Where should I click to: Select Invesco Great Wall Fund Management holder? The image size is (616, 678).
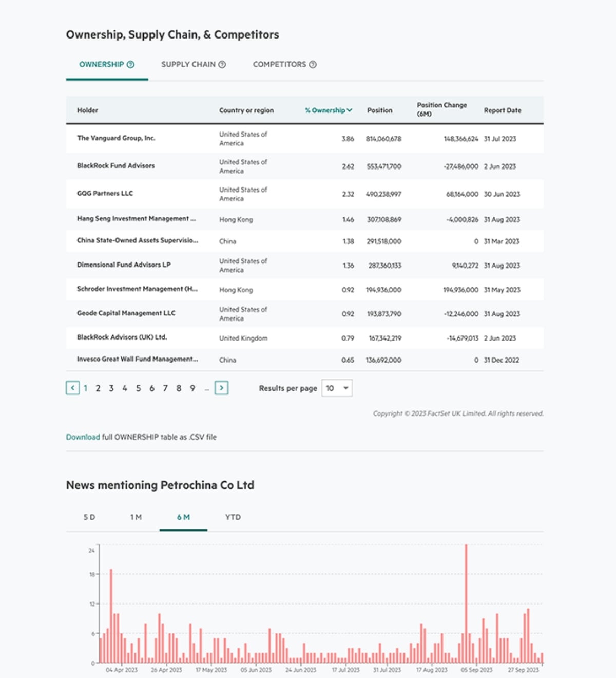(138, 360)
